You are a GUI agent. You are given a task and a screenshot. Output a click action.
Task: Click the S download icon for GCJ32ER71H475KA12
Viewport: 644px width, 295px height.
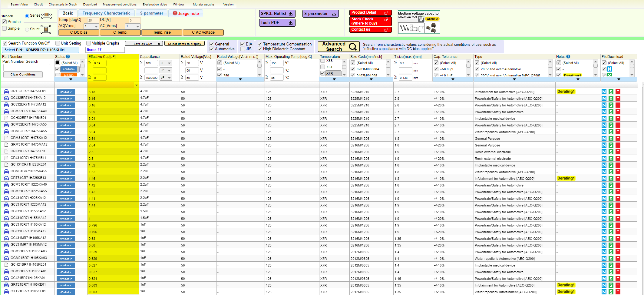click(x=611, y=98)
